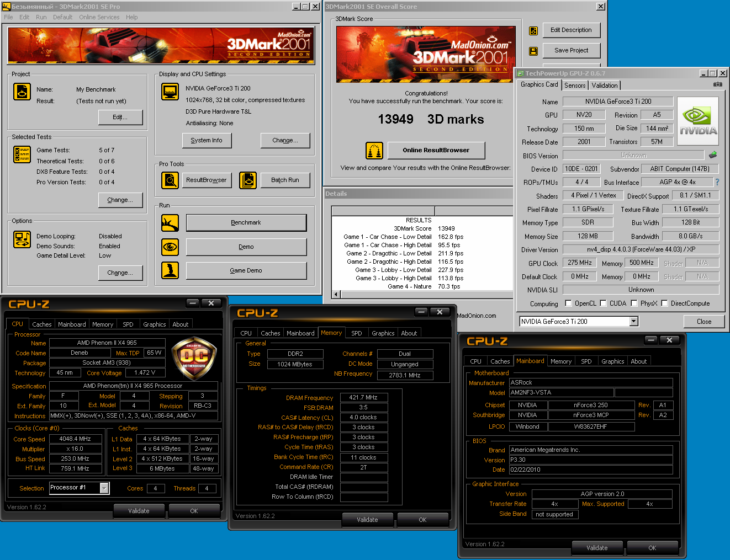Click OK in the CPU-Z Memory window

pyautogui.click(x=422, y=520)
